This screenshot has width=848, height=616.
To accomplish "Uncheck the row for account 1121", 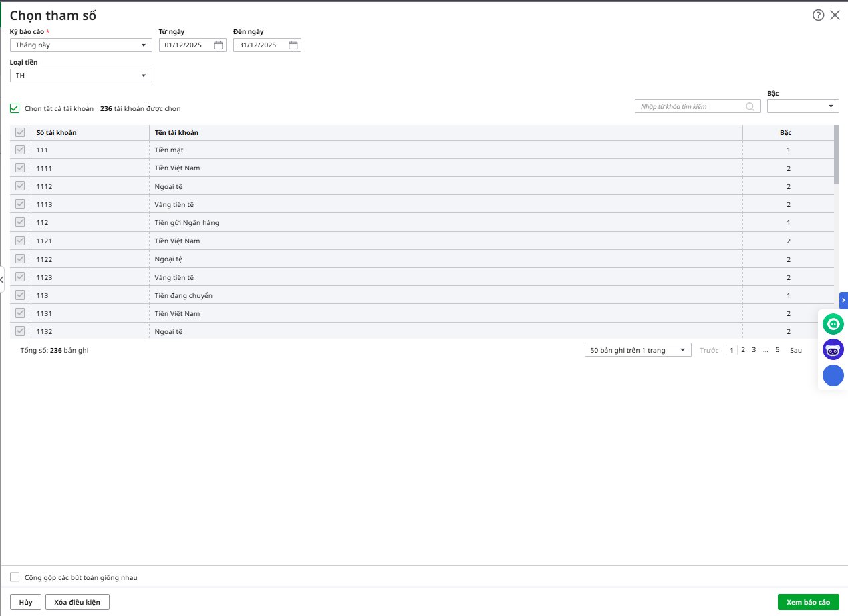I will pos(20,241).
